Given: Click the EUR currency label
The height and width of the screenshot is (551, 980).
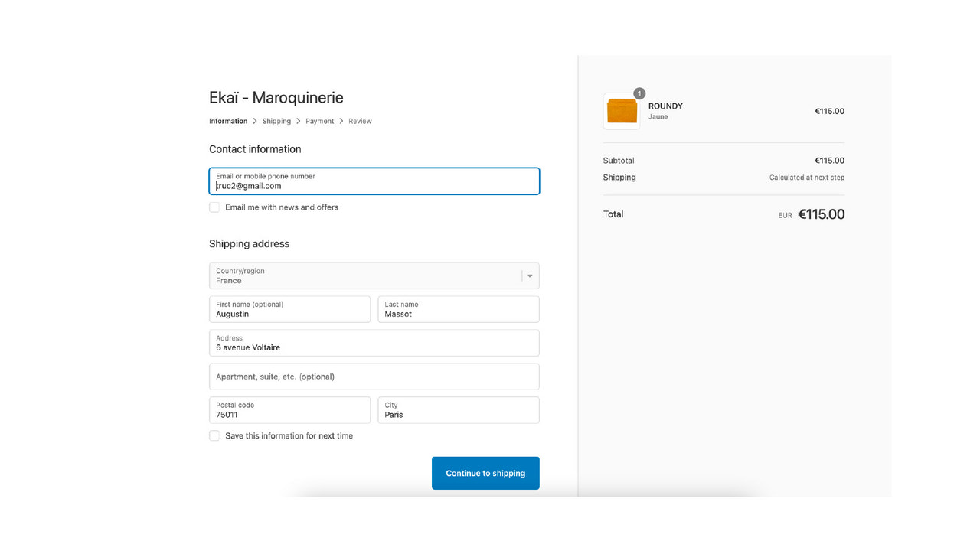Looking at the screenshot, I should (786, 216).
